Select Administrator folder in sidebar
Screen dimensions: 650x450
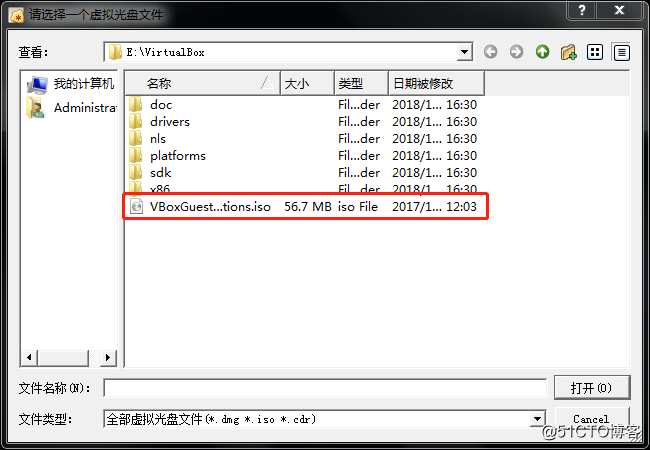71,108
